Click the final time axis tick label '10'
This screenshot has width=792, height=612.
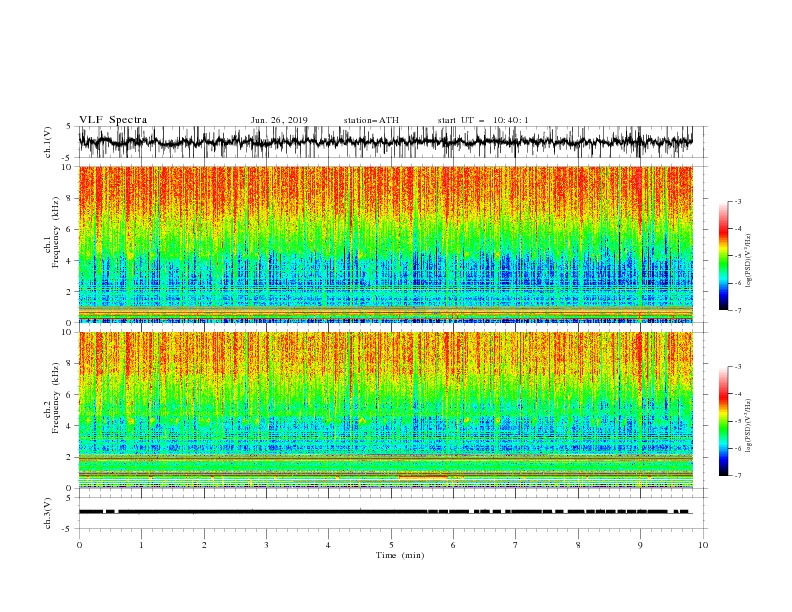pyautogui.click(x=703, y=545)
